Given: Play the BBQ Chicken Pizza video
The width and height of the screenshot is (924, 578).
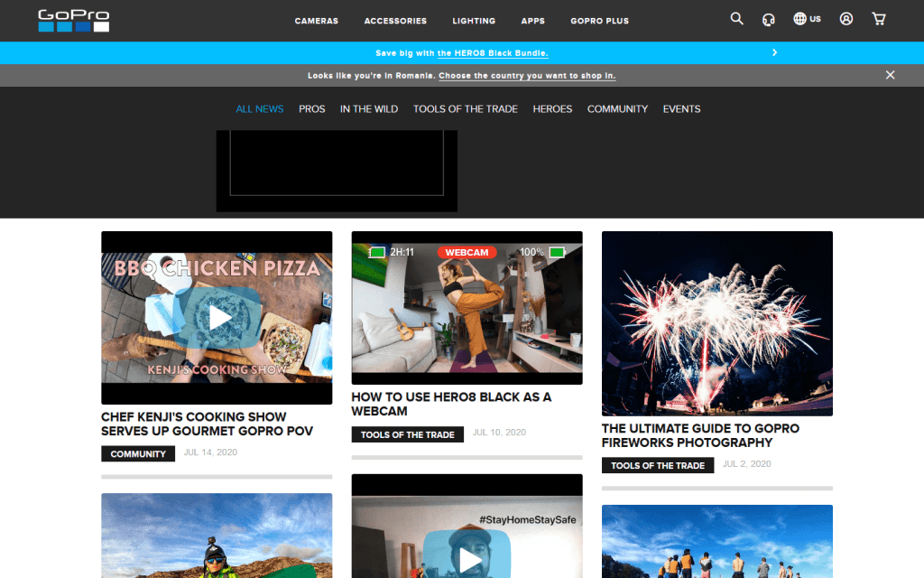Looking at the screenshot, I should [220, 317].
